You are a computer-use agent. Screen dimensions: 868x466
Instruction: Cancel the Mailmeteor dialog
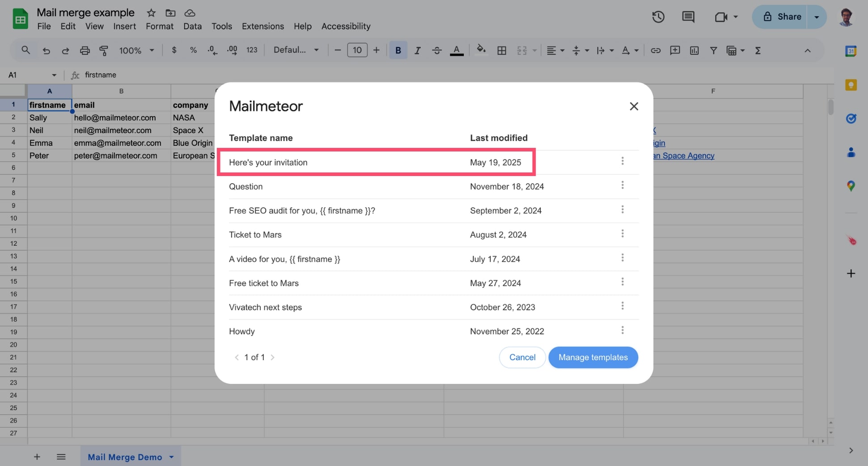coord(522,357)
